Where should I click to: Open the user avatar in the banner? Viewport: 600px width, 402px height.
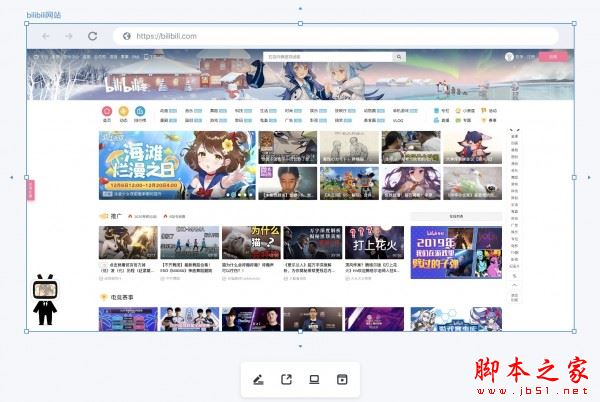click(x=509, y=57)
